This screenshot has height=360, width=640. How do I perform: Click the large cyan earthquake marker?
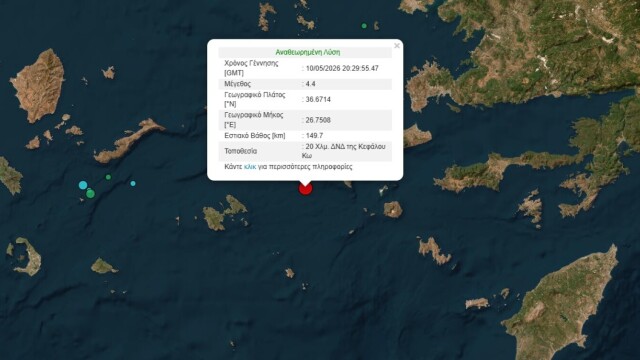[x=83, y=185]
